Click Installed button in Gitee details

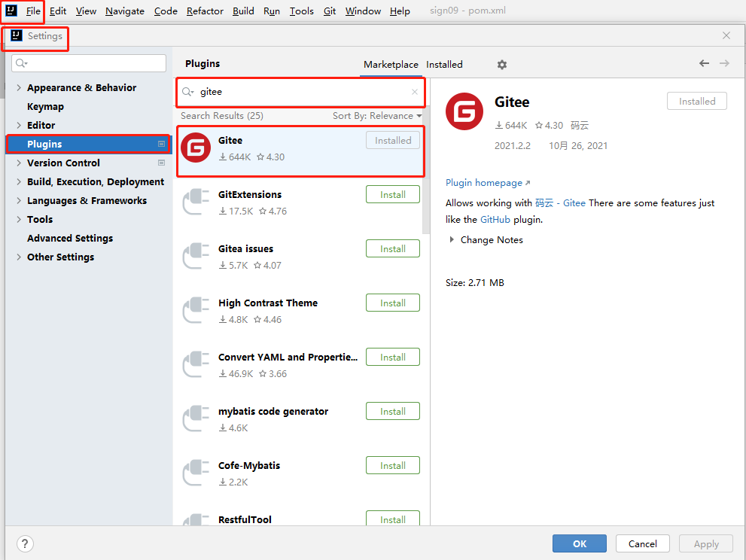(696, 102)
